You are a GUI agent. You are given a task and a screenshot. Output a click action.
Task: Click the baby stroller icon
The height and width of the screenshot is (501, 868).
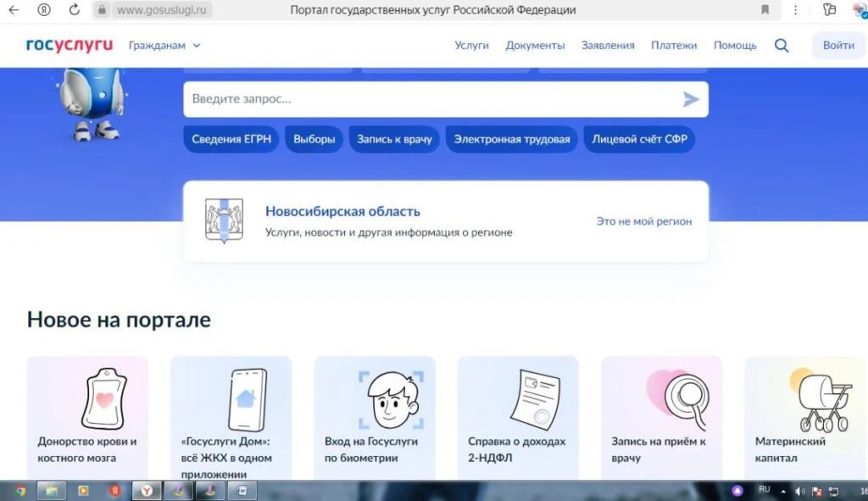click(821, 399)
